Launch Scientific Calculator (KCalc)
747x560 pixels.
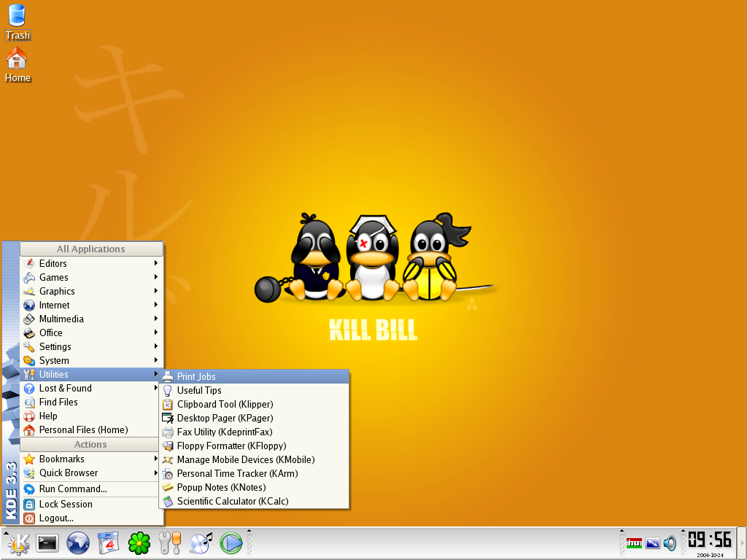coord(255,501)
